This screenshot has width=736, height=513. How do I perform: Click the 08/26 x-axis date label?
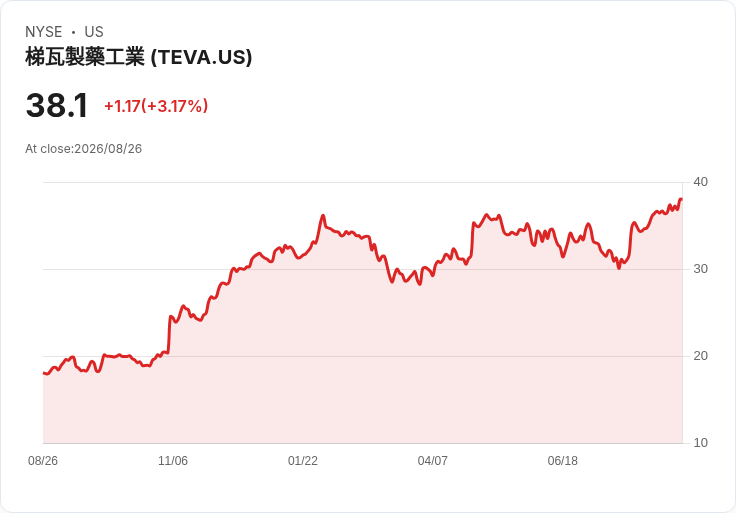tap(43, 461)
